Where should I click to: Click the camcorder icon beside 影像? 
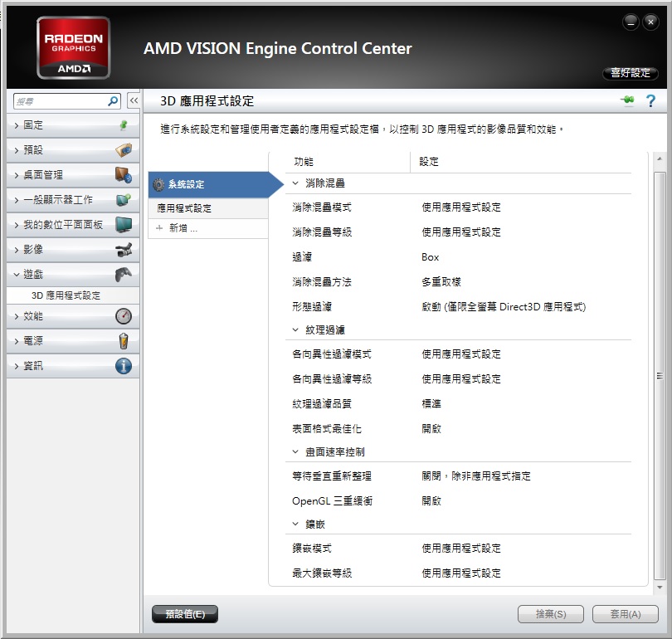[x=123, y=250]
